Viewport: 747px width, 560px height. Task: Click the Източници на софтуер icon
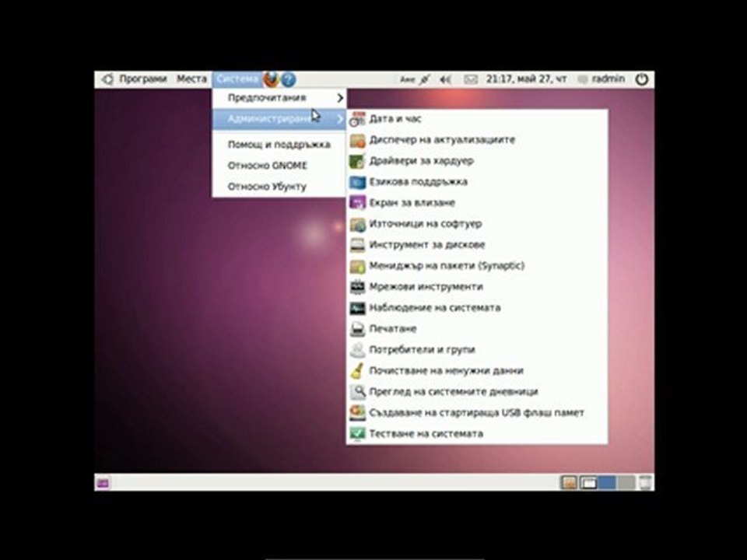click(357, 224)
